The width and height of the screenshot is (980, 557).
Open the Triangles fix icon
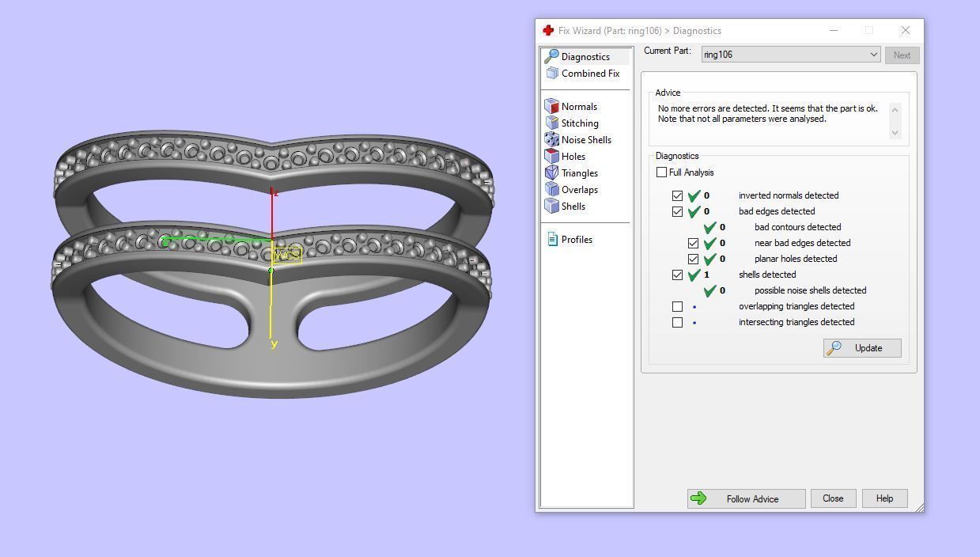point(552,173)
